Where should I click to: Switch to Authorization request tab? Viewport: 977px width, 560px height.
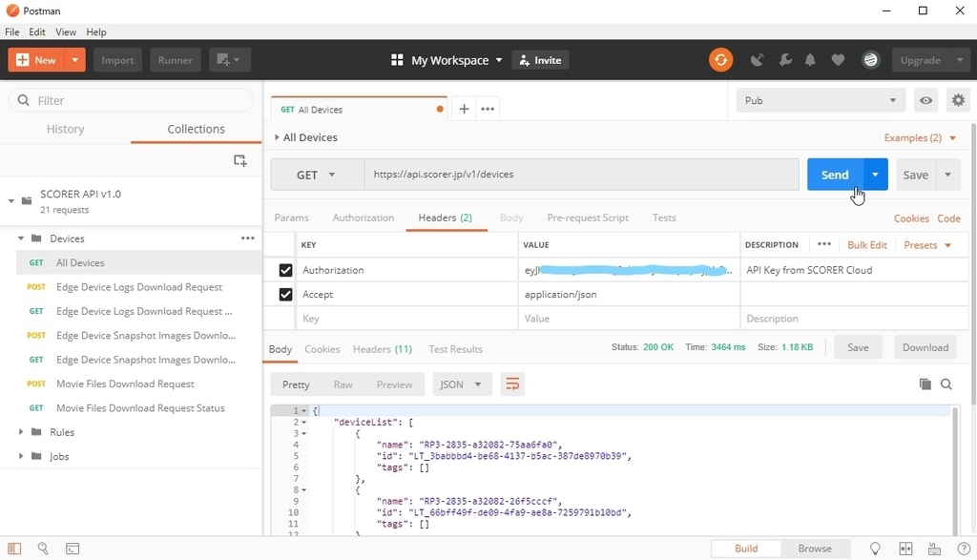364,218
